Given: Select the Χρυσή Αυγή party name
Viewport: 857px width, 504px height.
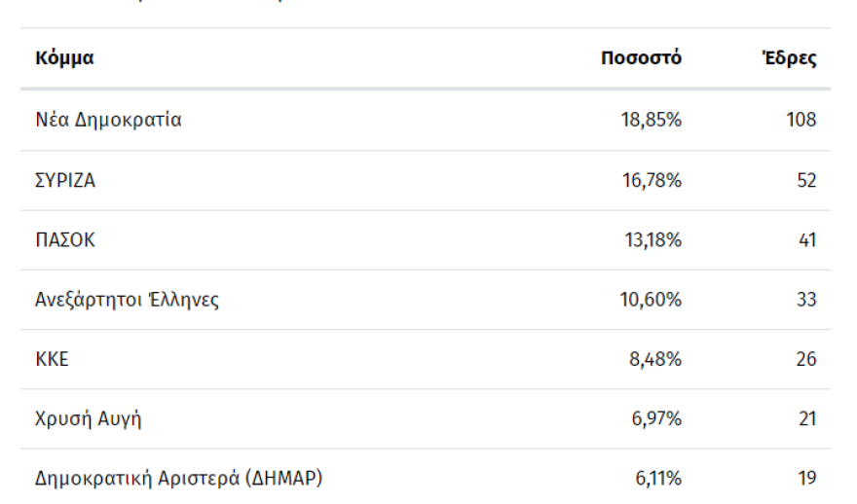Looking at the screenshot, I should coord(89,419).
